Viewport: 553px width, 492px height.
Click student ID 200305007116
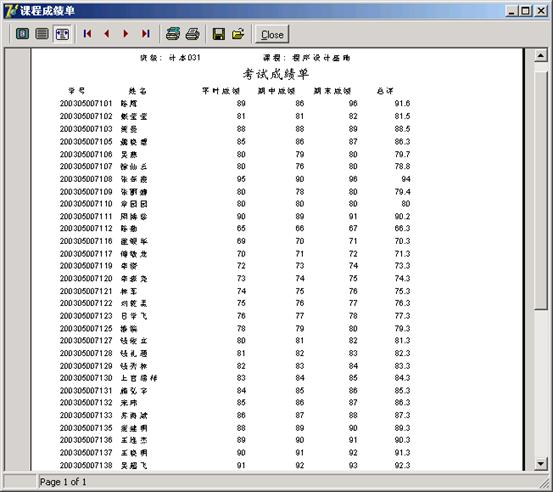86,241
